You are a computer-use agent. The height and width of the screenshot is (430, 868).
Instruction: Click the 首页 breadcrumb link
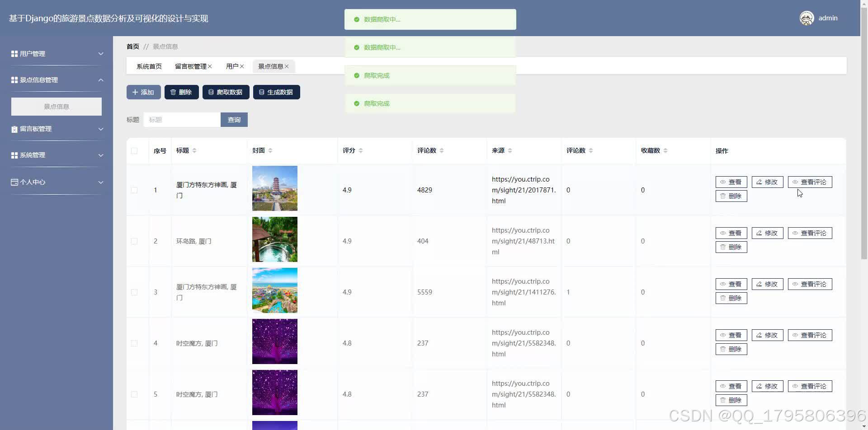tap(133, 47)
